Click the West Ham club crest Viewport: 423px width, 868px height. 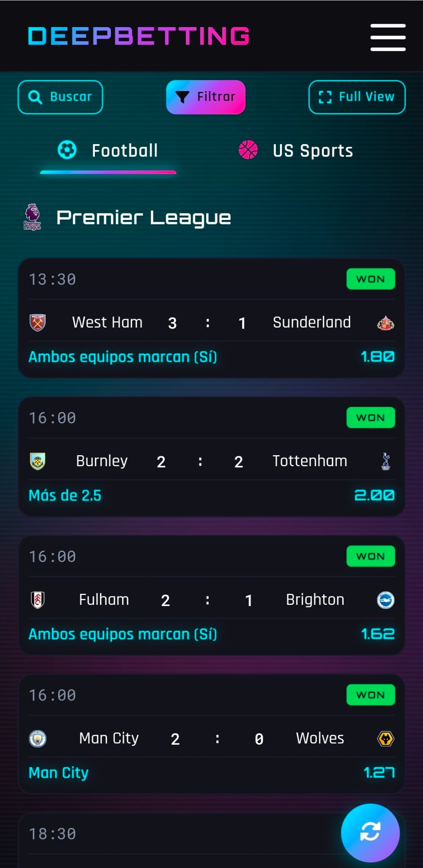click(38, 323)
